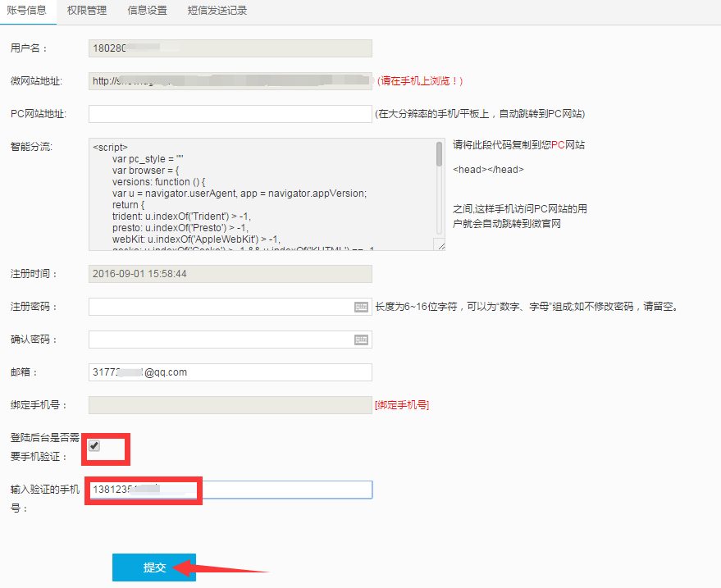The image size is (721, 588).
Task: Click inside the 智能分流 script text area
Action: pos(262,194)
